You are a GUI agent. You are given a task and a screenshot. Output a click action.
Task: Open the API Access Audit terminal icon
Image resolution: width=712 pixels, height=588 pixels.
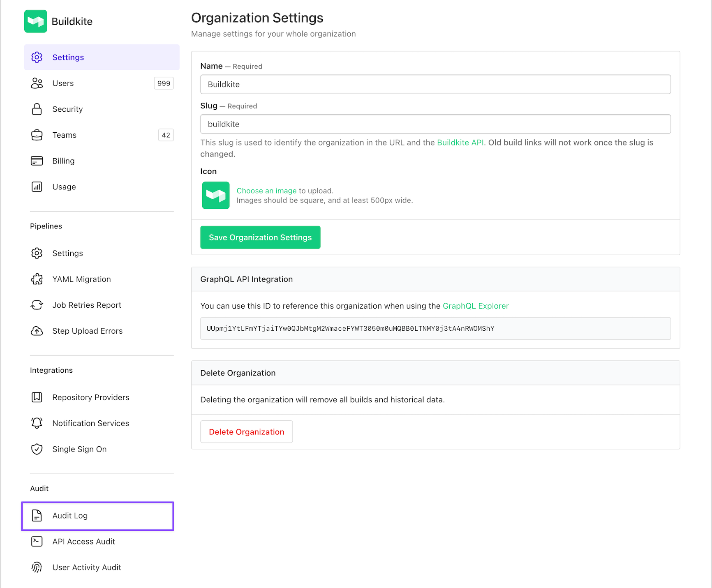pyautogui.click(x=37, y=541)
